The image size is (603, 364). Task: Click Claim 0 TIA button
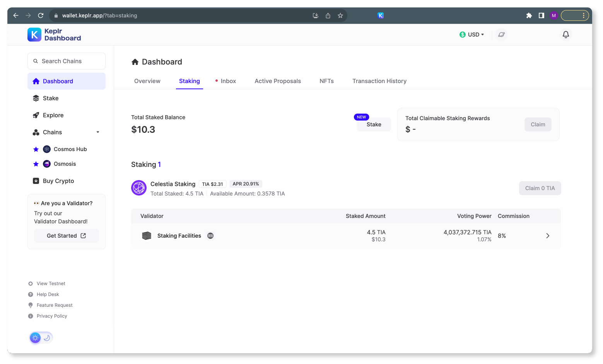[x=540, y=188]
